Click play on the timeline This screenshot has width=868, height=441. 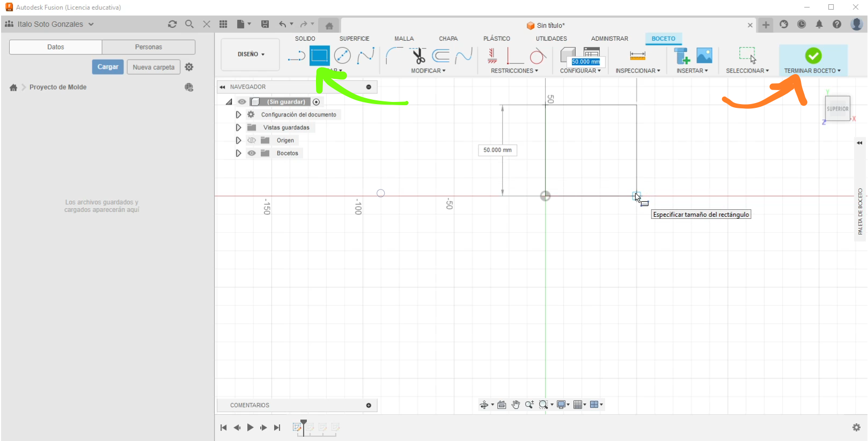pyautogui.click(x=250, y=428)
